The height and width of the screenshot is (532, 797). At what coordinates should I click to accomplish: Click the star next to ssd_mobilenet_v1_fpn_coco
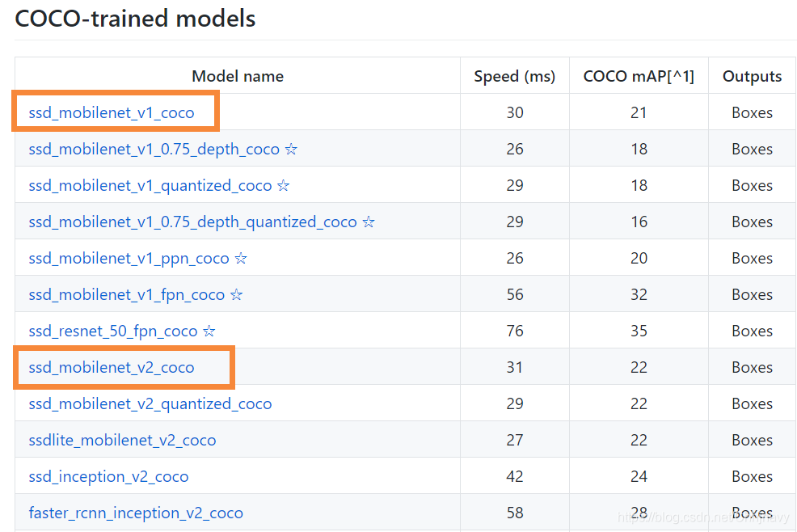(x=236, y=294)
